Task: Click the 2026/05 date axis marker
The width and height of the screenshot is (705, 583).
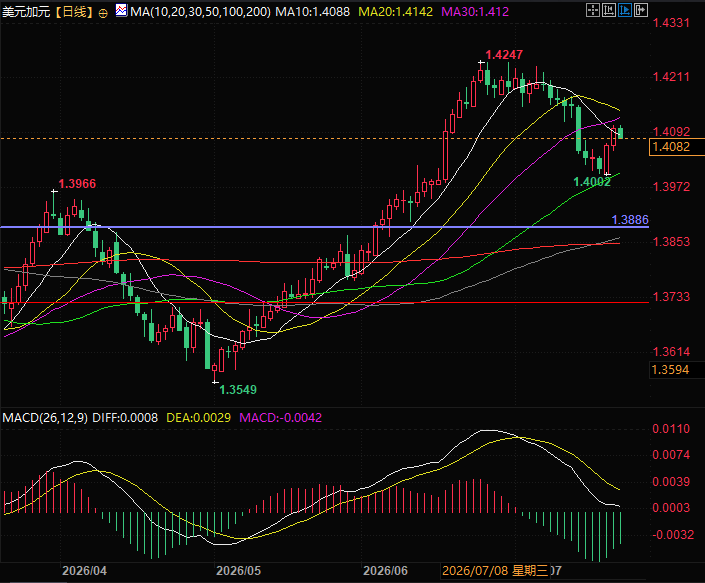Action: coord(238,571)
